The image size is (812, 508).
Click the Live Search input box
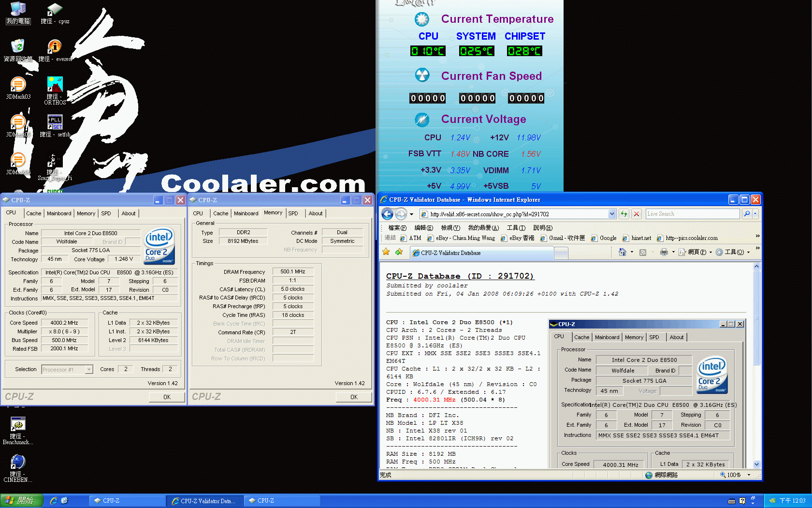[693, 214]
